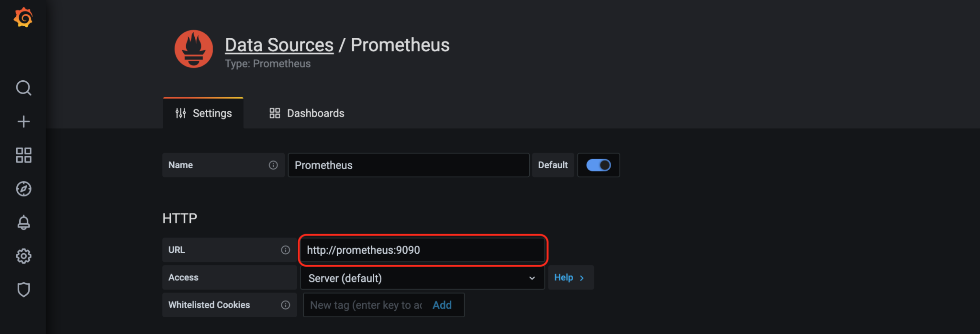Click the info icon beside the Name field
Screen dimensions: 980x334
coord(273,165)
